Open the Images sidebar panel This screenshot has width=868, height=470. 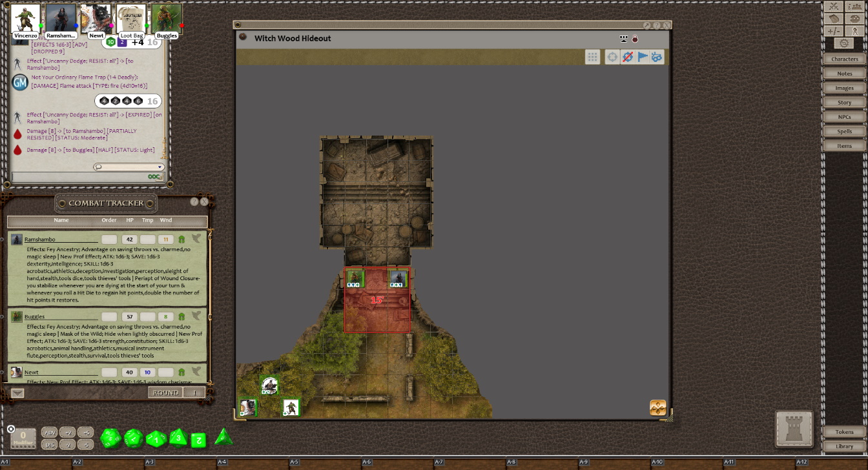pyautogui.click(x=844, y=88)
